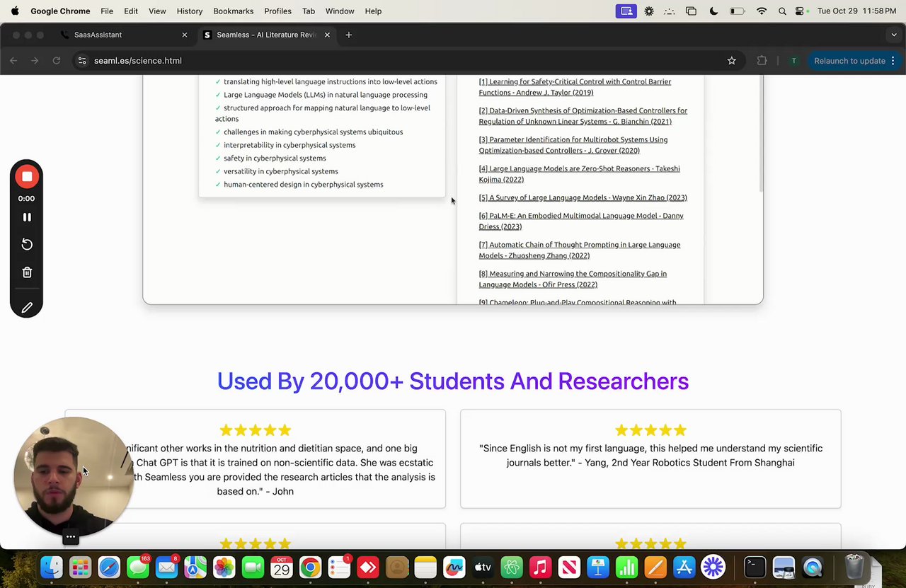Switch to the SaasAssistant tab
The image size is (906, 588).
click(x=124, y=35)
